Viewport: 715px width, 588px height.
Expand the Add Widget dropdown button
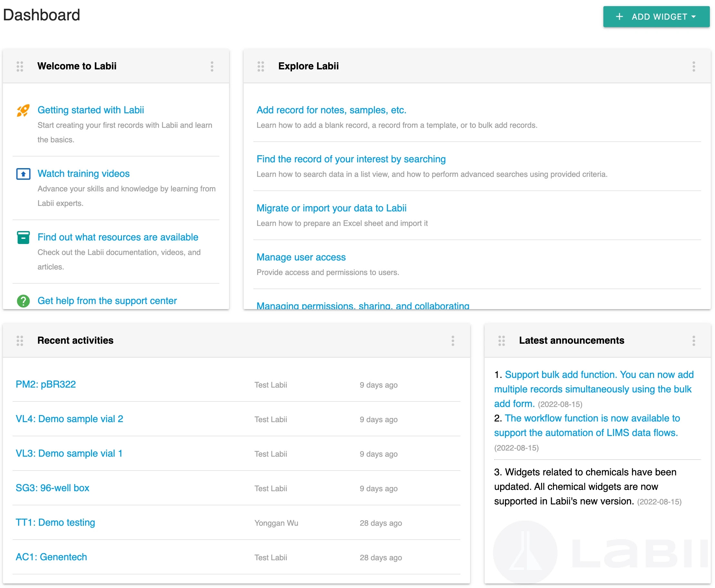[656, 16]
